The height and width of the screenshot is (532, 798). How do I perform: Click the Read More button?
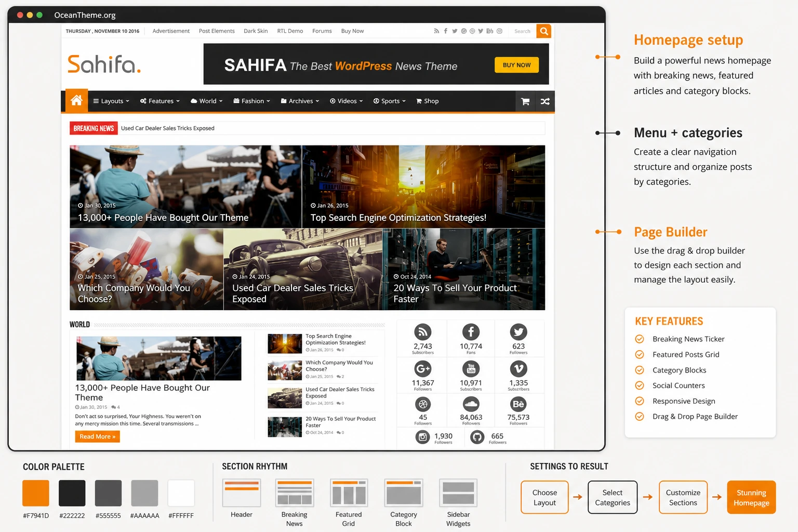point(98,436)
